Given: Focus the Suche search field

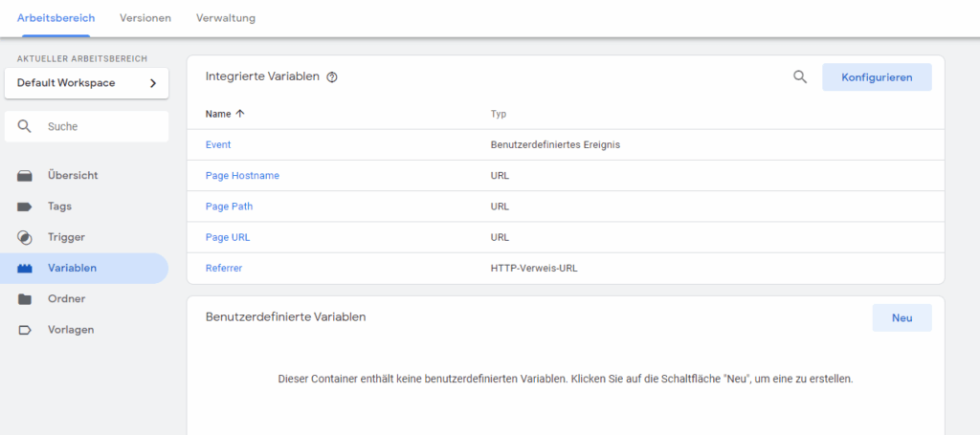Looking at the screenshot, I should click(96, 126).
